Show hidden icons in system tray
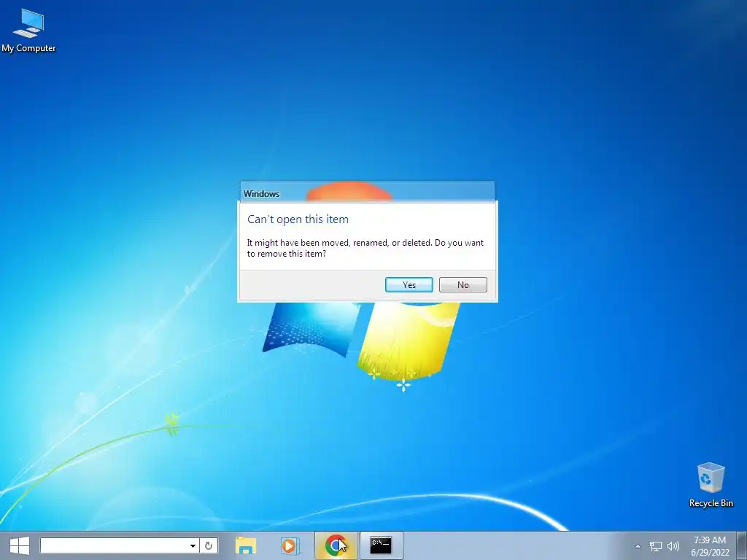Viewport: 747px width, 560px height. pyautogui.click(x=638, y=546)
